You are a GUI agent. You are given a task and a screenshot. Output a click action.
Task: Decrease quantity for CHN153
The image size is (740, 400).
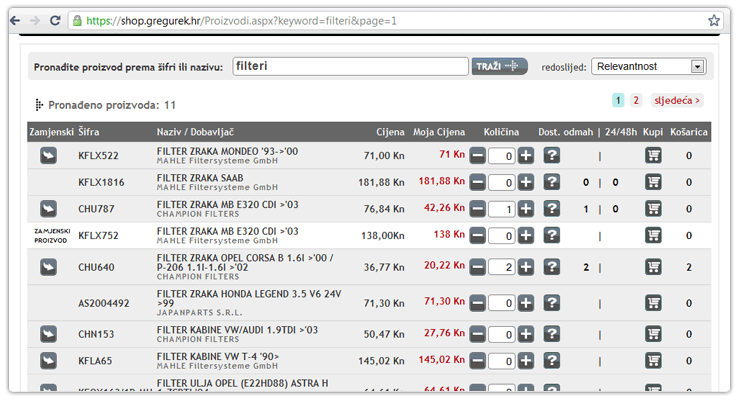click(x=478, y=334)
